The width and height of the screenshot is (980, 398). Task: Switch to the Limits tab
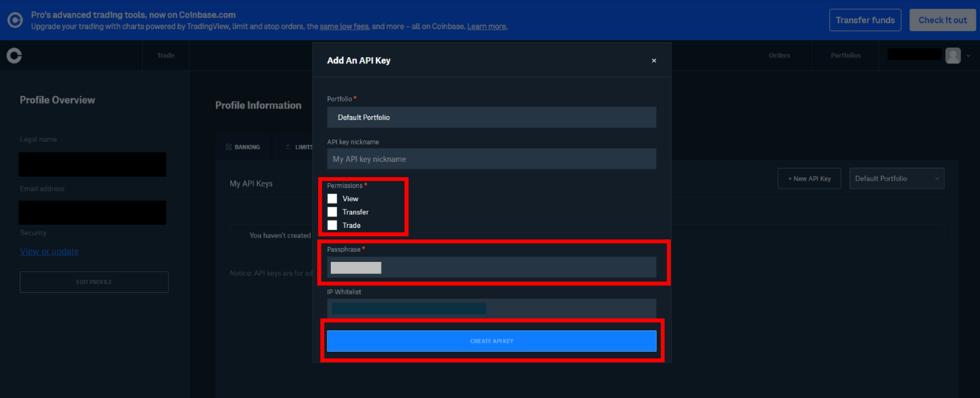point(299,147)
